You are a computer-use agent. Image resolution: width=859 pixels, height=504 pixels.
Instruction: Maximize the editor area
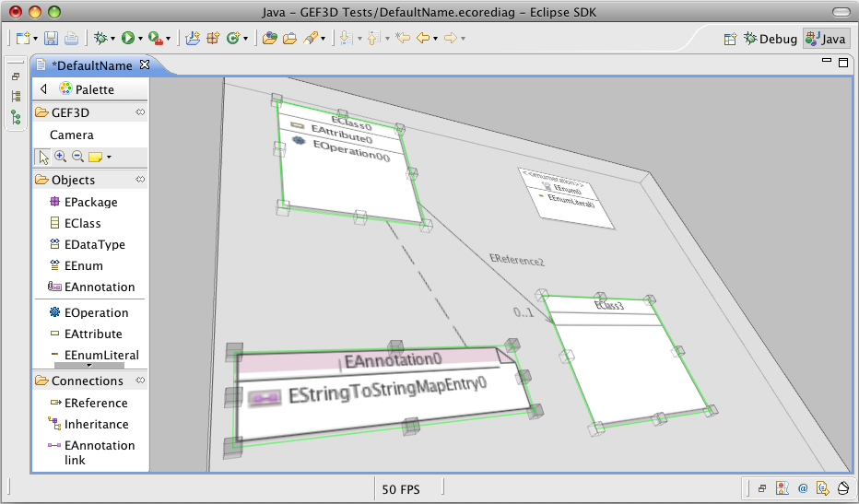843,63
